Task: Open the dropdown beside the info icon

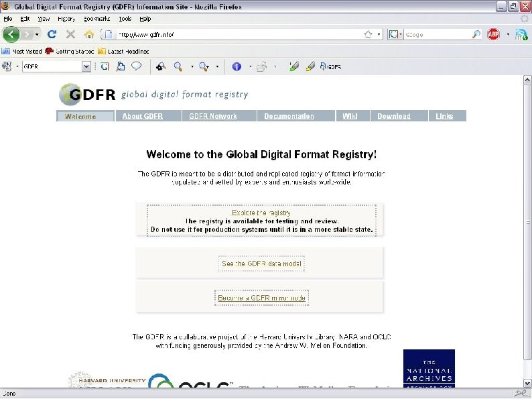Action: point(251,66)
